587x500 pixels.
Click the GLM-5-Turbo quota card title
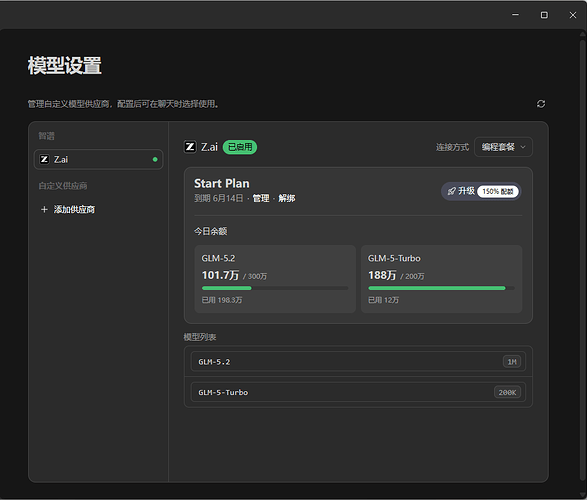tap(394, 258)
